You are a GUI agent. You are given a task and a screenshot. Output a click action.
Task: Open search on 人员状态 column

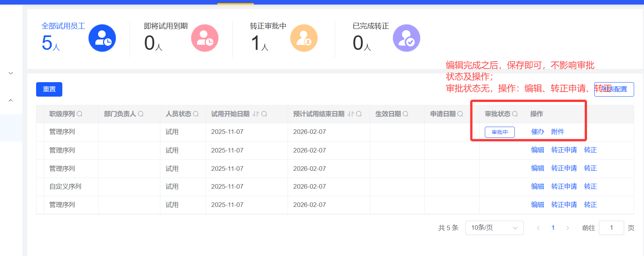tap(196, 114)
